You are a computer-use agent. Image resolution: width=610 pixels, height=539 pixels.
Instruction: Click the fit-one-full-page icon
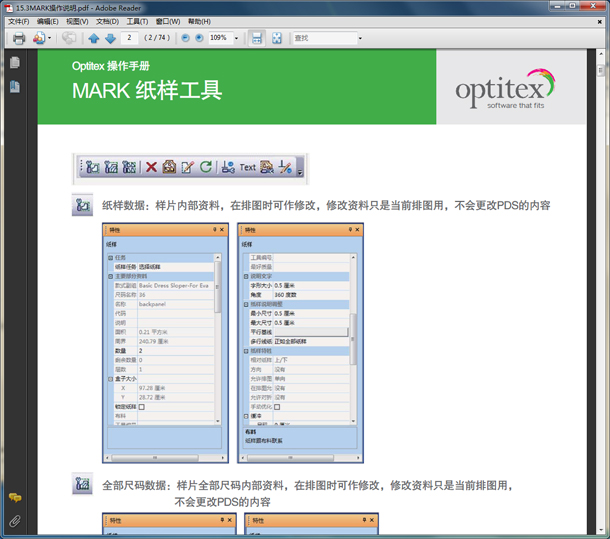(277, 38)
